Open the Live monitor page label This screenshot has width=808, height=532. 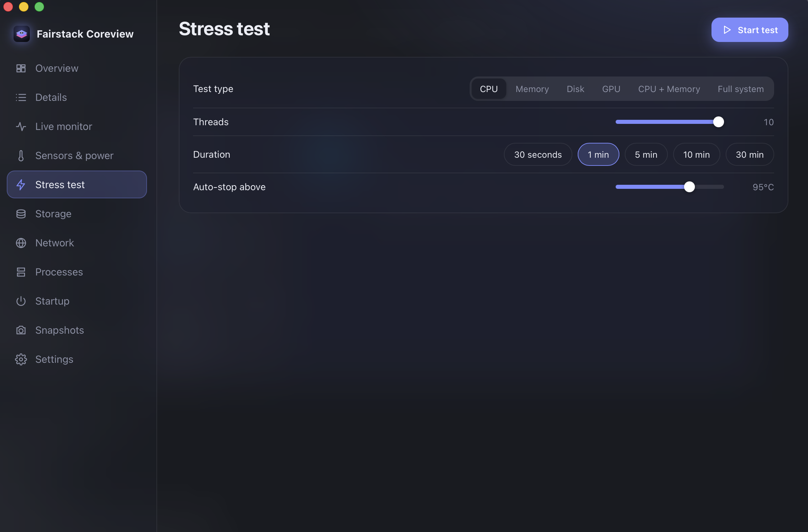[x=64, y=127]
